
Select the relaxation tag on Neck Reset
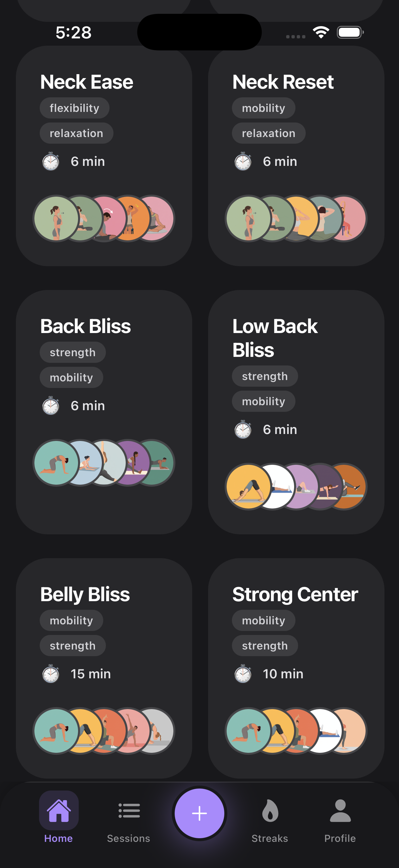pyautogui.click(x=268, y=133)
